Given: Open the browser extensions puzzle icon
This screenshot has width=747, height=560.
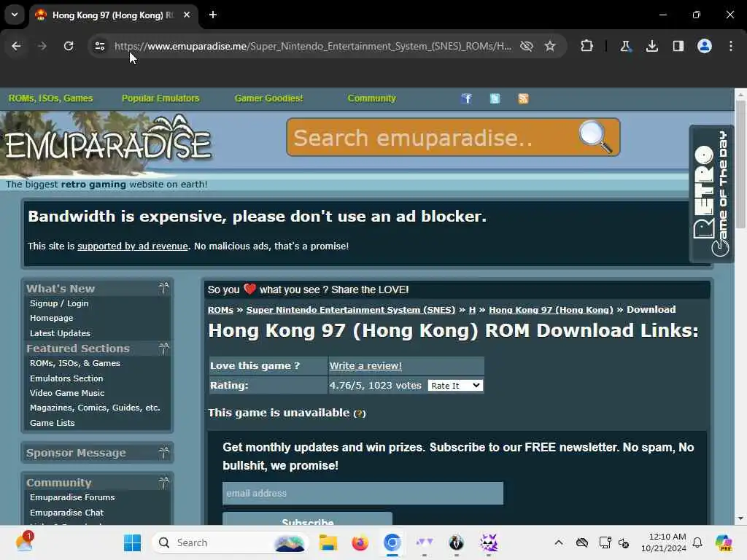Looking at the screenshot, I should pyautogui.click(x=587, y=46).
